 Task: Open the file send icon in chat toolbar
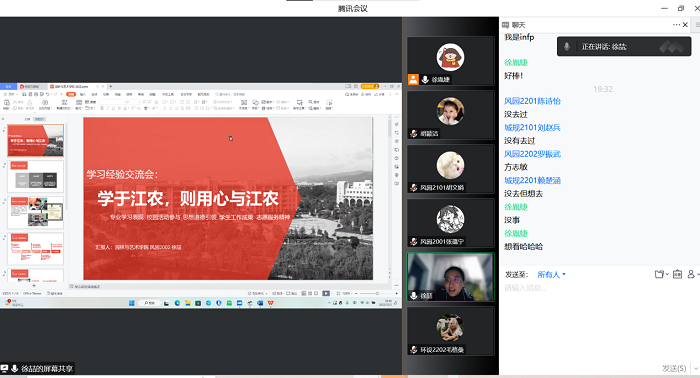point(659,274)
